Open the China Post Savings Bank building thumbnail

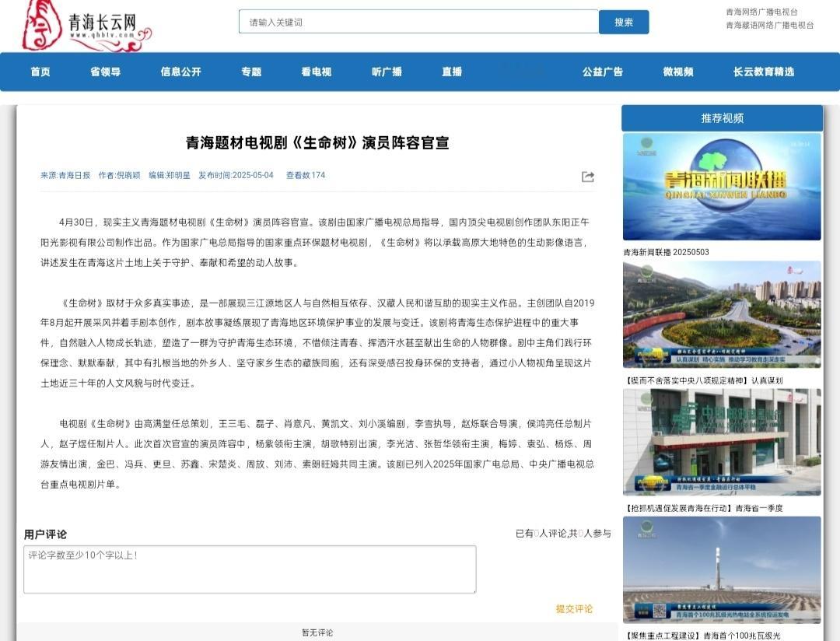[x=722, y=442]
